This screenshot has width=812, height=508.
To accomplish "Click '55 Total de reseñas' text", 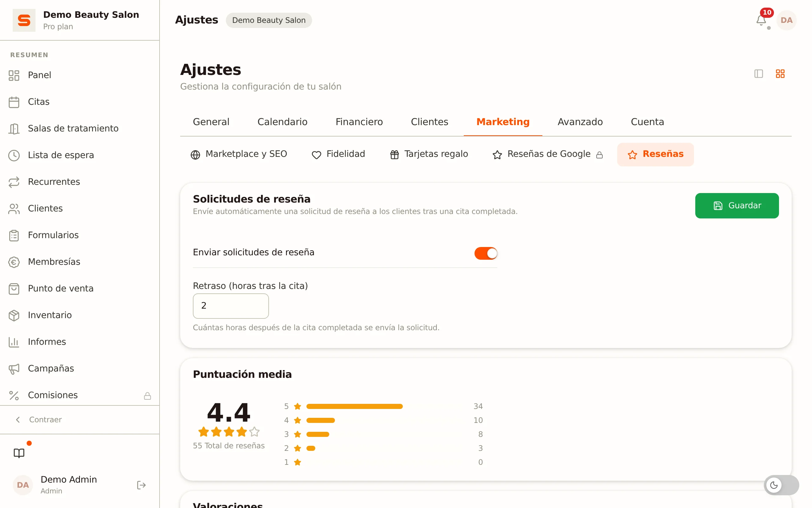I will tap(229, 445).
